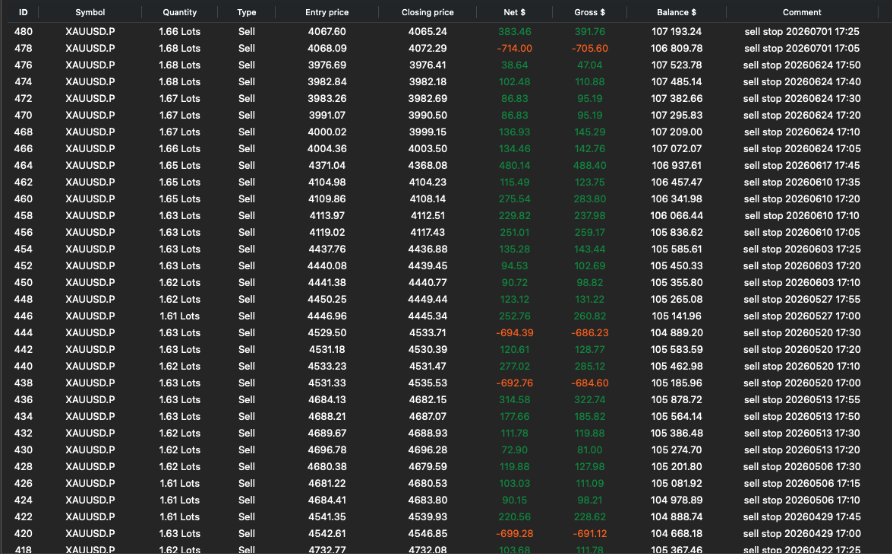The image size is (892, 554).
Task: Click gross value 488.40
Action: (589, 166)
